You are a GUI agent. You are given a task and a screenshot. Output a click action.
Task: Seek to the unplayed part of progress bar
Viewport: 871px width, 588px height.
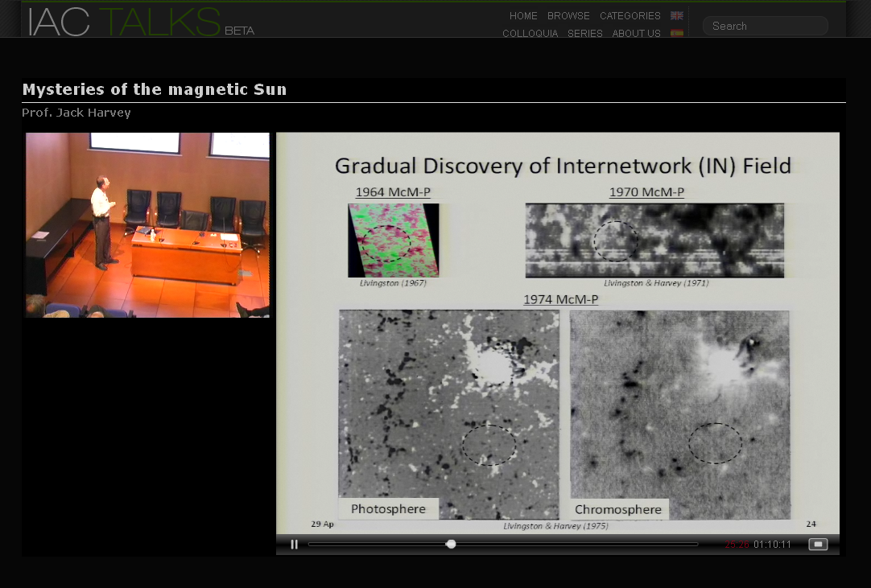point(576,544)
